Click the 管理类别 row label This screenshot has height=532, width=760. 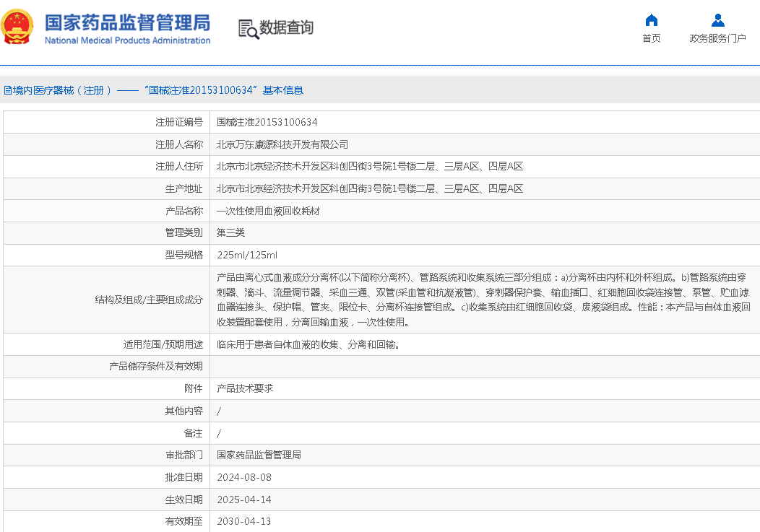click(x=183, y=232)
